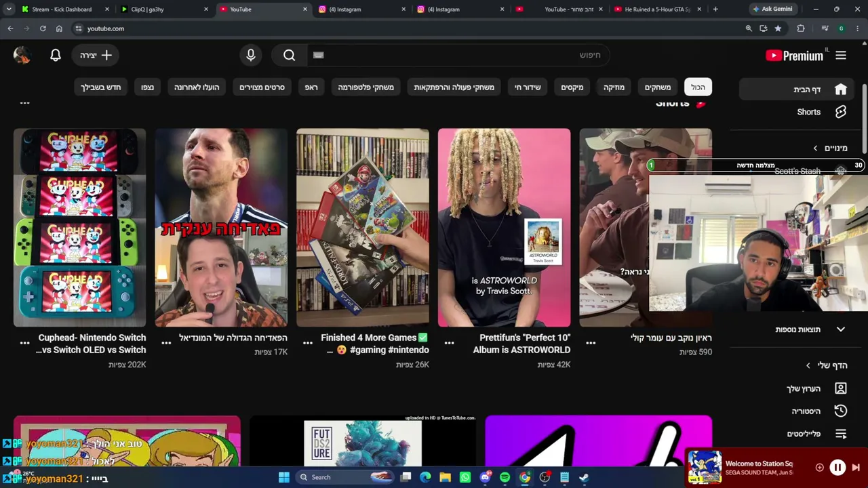Select the משחקי פעולה והרפתקאות chip
868x488 pixels.
point(454,87)
